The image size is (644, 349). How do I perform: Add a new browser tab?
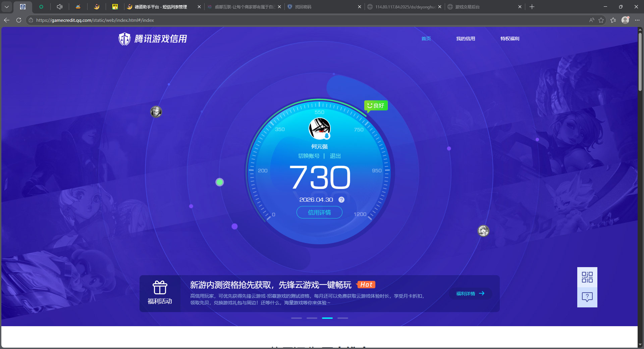point(532,7)
